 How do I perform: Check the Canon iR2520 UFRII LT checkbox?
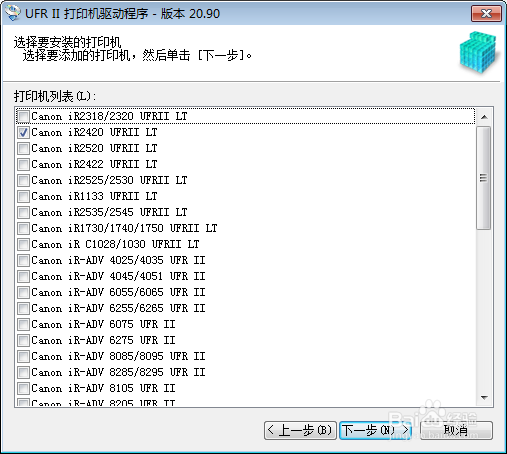click(23, 148)
